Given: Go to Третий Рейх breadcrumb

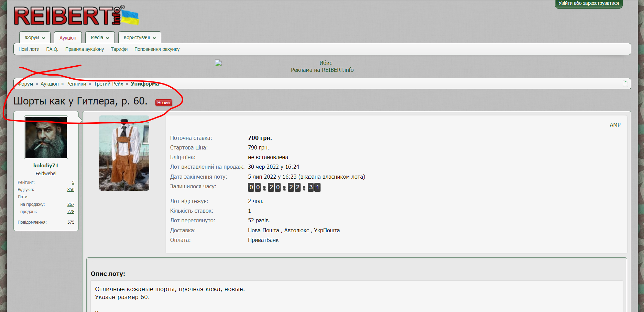Looking at the screenshot, I should pyautogui.click(x=108, y=84).
